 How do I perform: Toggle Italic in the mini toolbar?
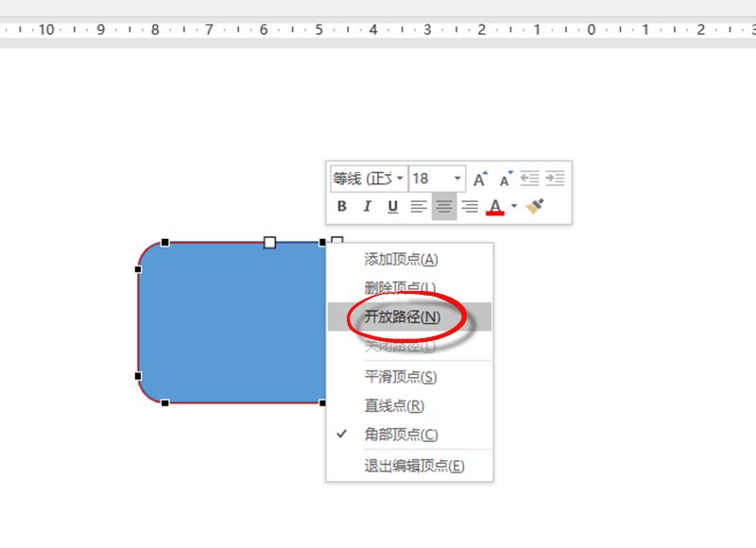368,206
